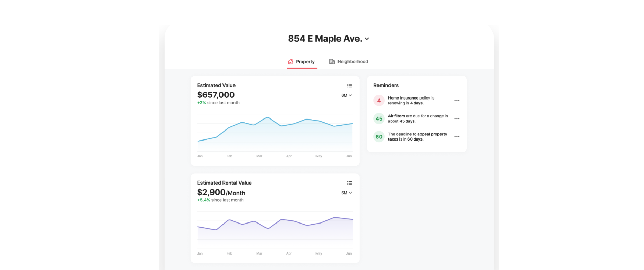Open the 6M range dropdown for Estimated Value
The height and width of the screenshot is (270, 644).
tap(346, 95)
